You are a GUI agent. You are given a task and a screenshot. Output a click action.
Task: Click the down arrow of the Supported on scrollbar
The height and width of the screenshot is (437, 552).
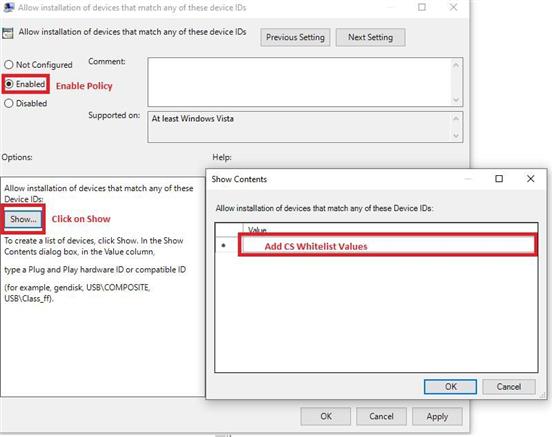coord(456,136)
